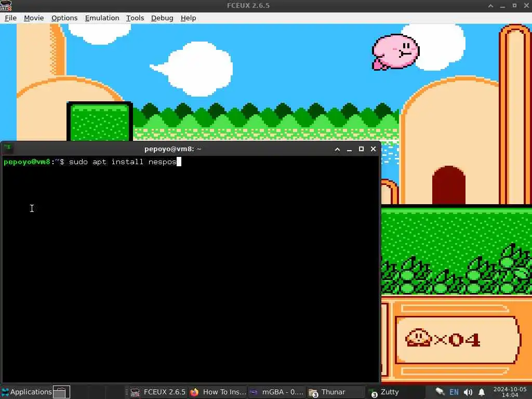Maximize the pepoyo@vm8 terminal window
Image resolution: width=532 pixels, height=399 pixels.
pos(362,149)
